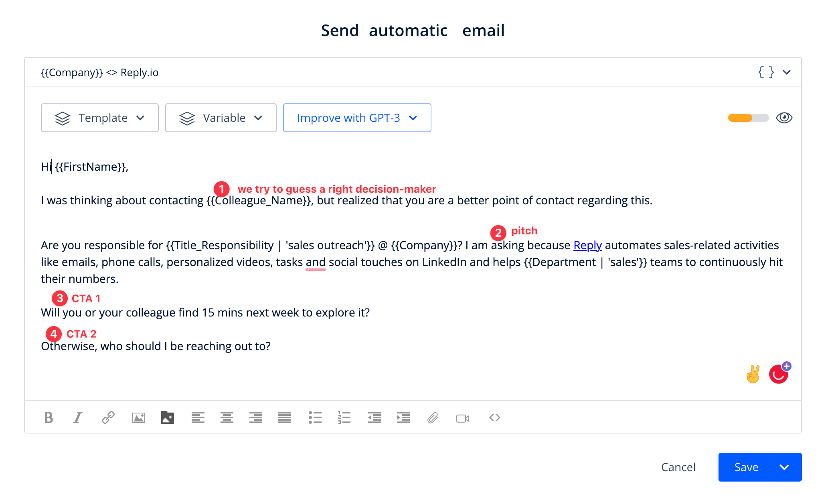Attach a file with the paperclip icon
826x504 pixels.
[433, 417]
